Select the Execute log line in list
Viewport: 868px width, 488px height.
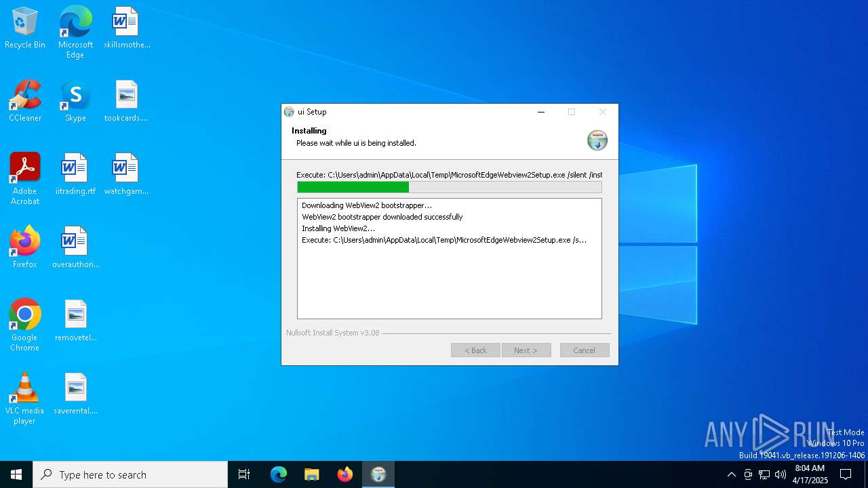pyautogui.click(x=444, y=240)
